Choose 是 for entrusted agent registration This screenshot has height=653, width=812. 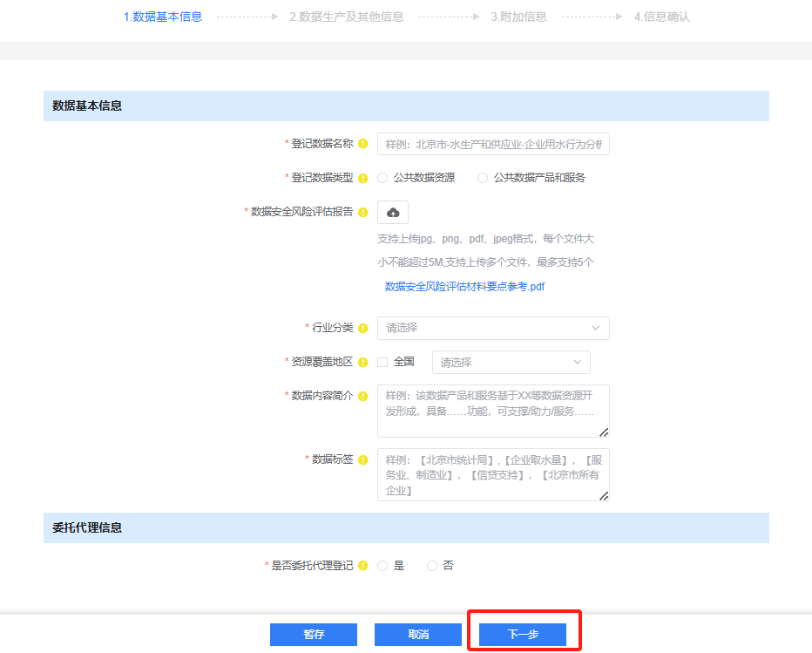(382, 566)
